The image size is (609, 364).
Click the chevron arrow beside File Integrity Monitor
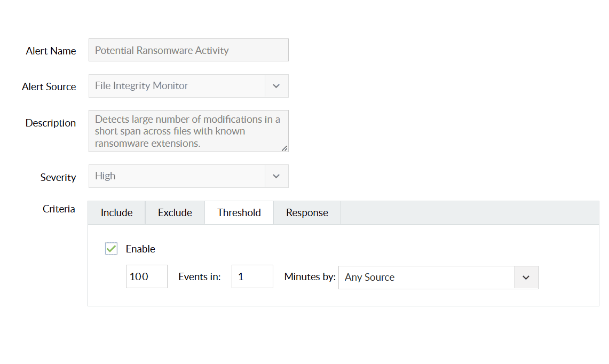click(x=276, y=86)
